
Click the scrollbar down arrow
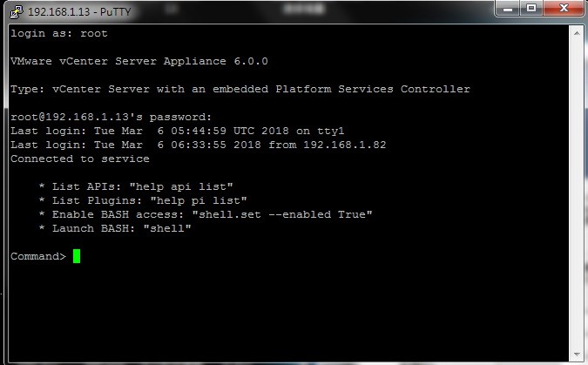tap(577, 355)
